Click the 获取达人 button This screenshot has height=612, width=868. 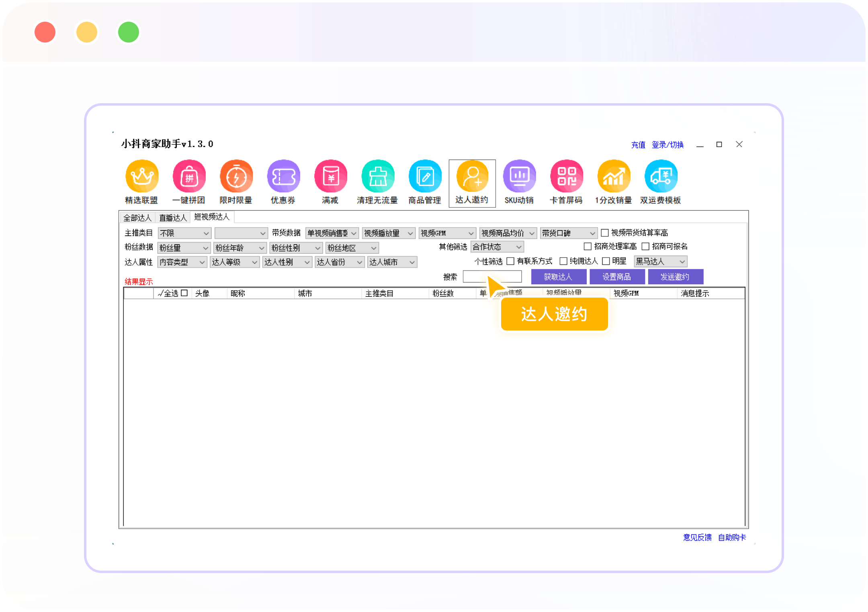coord(558,277)
